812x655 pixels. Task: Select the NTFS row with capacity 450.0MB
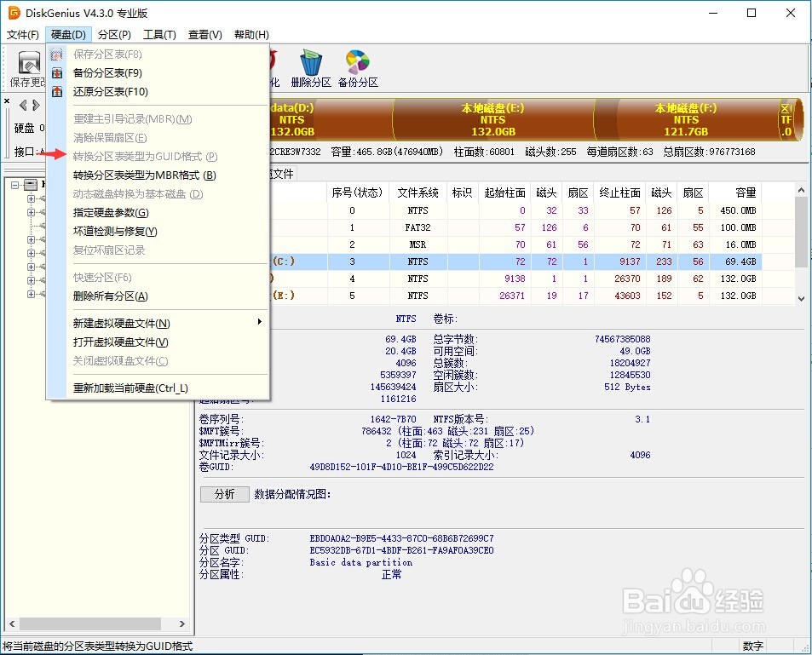515,210
